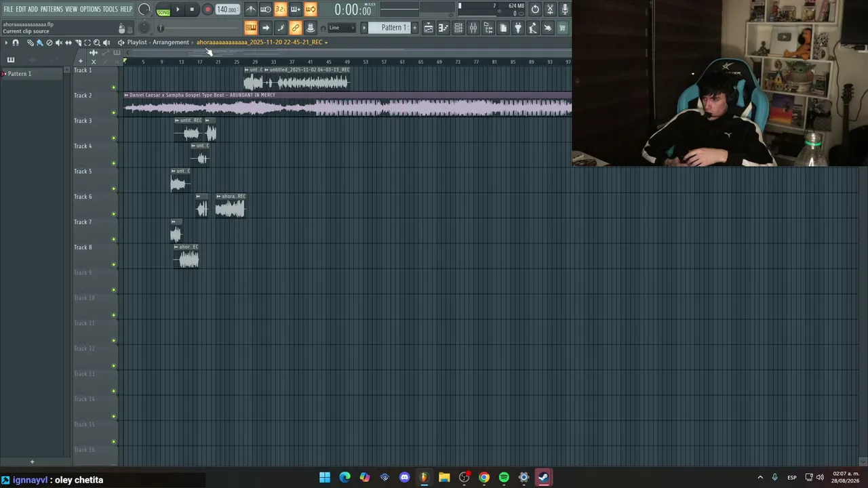
Task: Open the VIEW menu
Action: (x=71, y=9)
